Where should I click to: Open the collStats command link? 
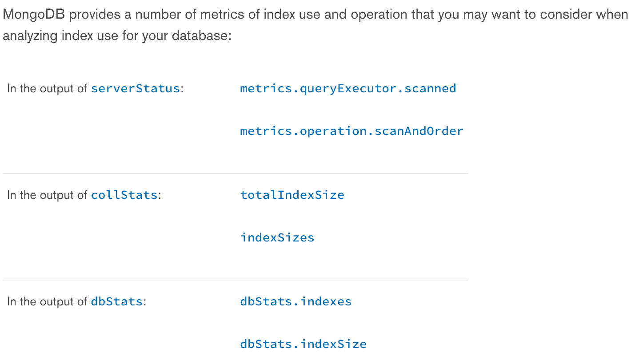[x=124, y=195]
